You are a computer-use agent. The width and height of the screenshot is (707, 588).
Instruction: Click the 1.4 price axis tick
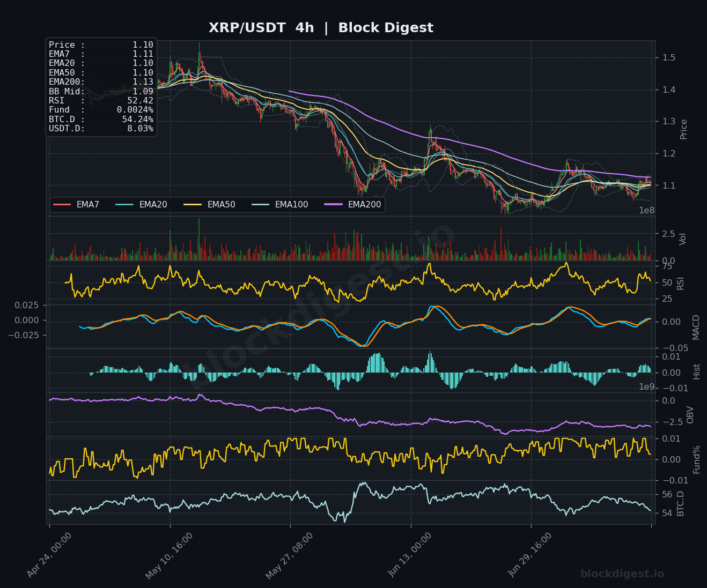668,90
